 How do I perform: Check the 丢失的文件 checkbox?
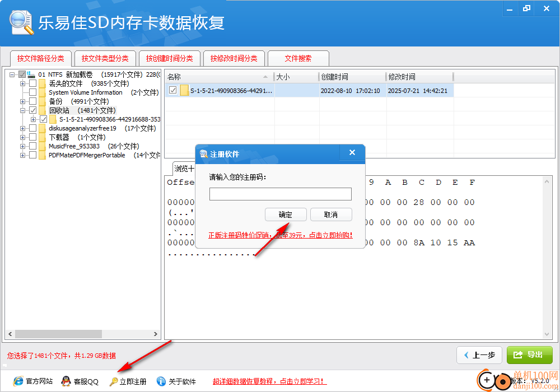coord(33,83)
